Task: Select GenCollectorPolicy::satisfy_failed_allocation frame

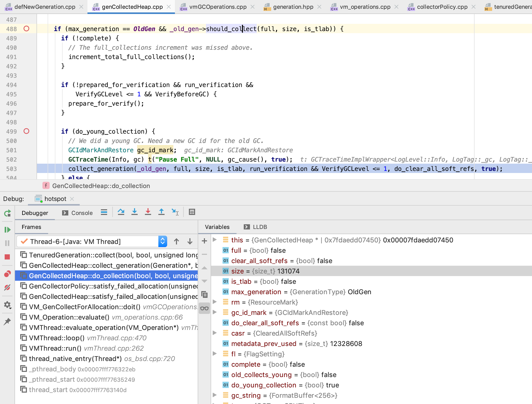Action: point(106,286)
